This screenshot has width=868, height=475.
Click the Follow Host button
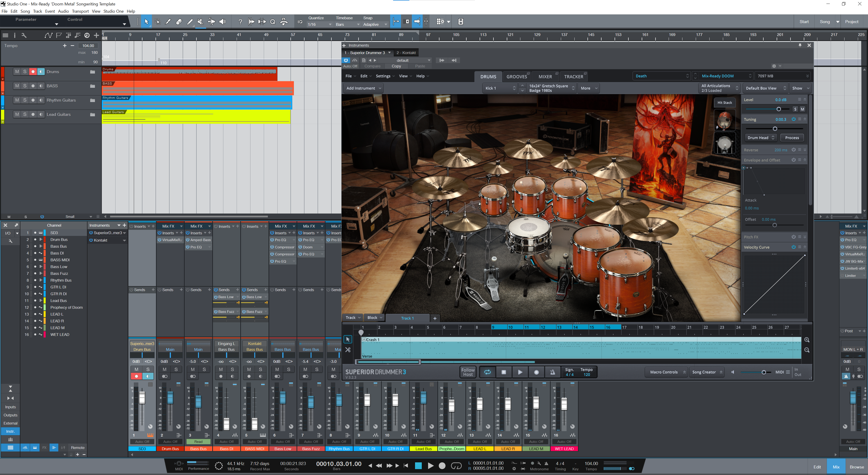click(x=468, y=372)
